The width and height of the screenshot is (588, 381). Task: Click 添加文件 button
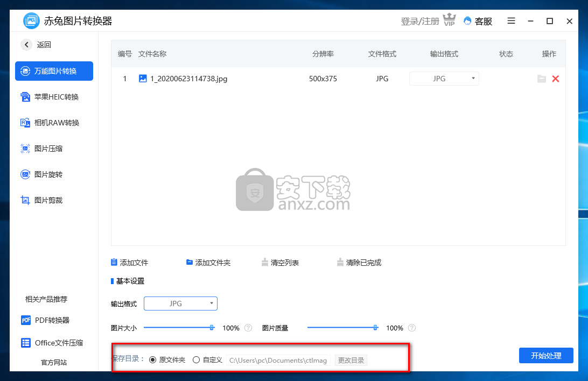[x=130, y=263]
